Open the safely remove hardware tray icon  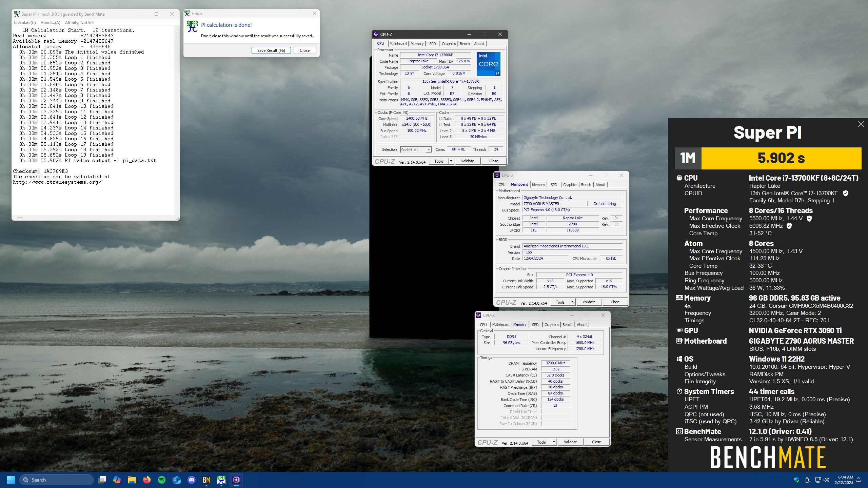point(807,480)
